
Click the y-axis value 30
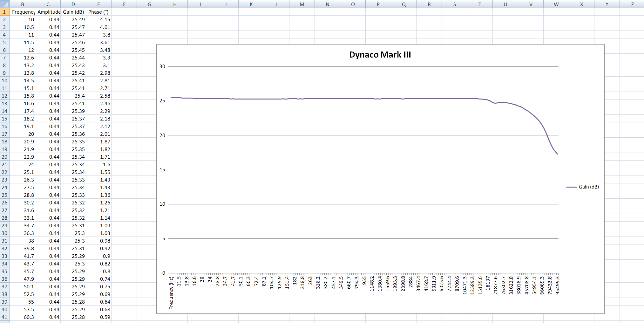point(162,66)
